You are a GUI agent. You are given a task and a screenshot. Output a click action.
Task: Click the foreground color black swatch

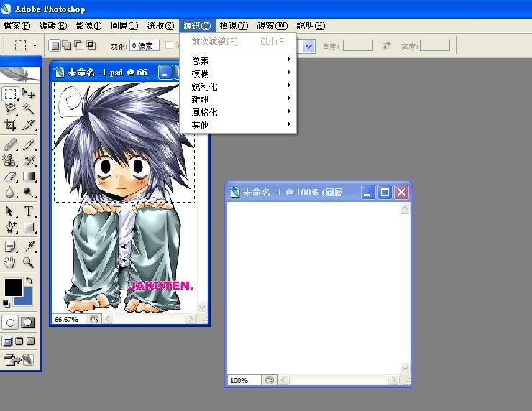click(x=14, y=287)
